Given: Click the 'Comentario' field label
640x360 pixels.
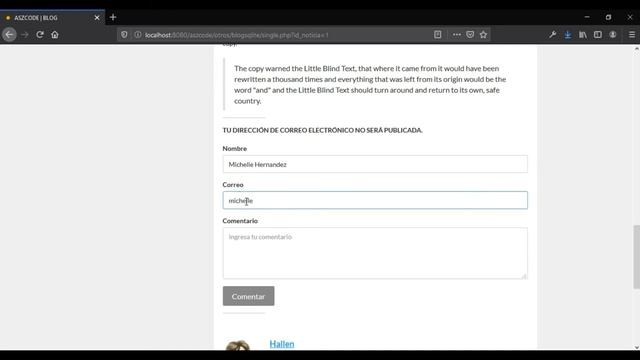Looking at the screenshot, I should coord(240,221).
